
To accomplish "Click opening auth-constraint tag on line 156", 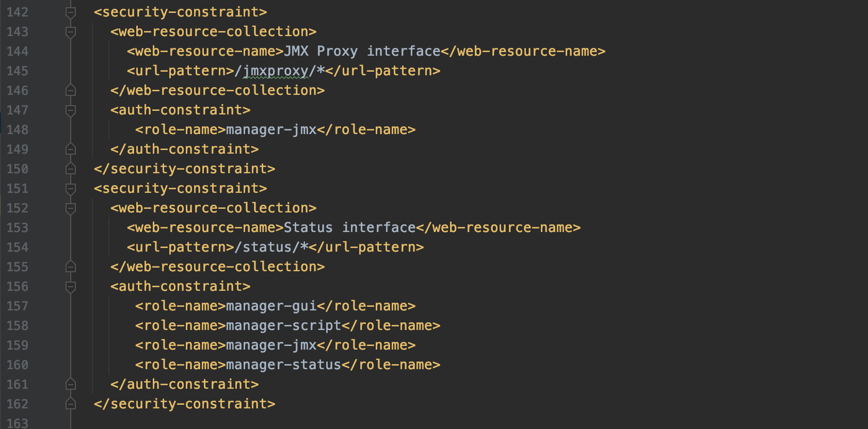I will pos(181,286).
